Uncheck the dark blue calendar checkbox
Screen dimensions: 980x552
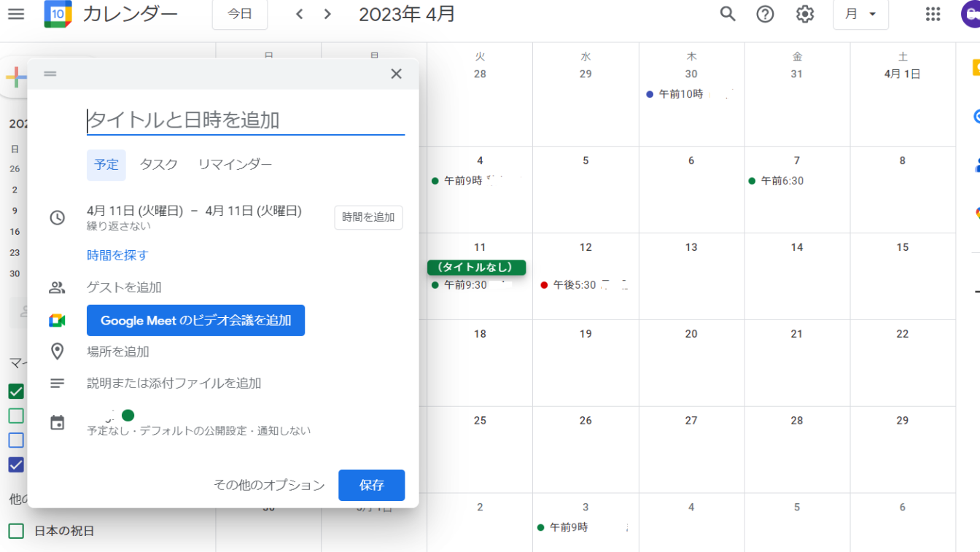coord(16,464)
